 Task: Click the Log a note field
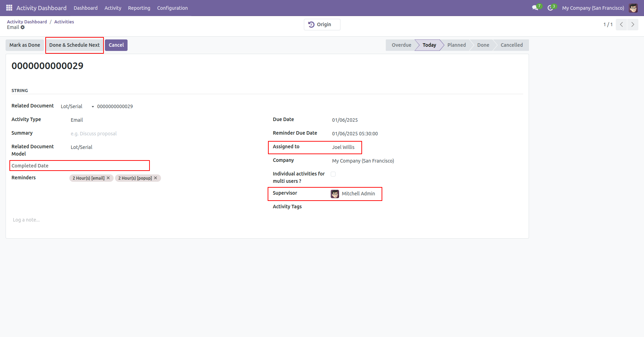pyautogui.click(x=267, y=220)
